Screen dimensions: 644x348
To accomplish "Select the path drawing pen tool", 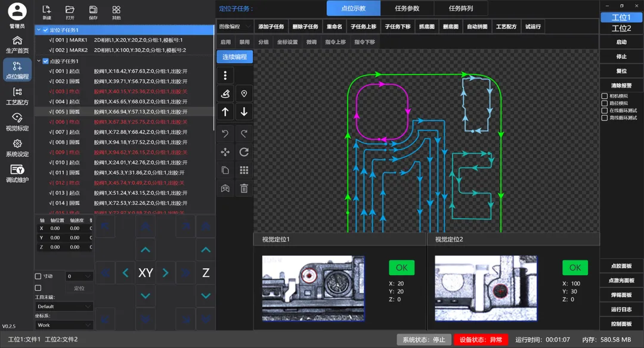I will [225, 94].
